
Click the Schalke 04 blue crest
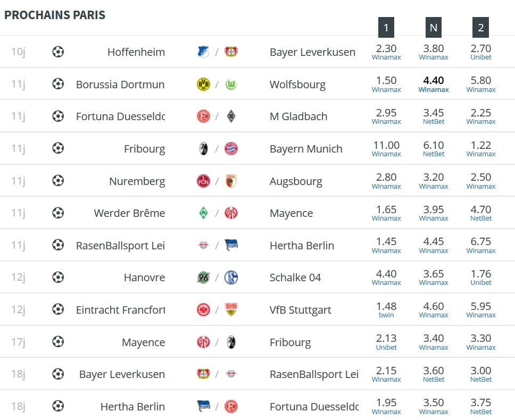click(x=231, y=278)
